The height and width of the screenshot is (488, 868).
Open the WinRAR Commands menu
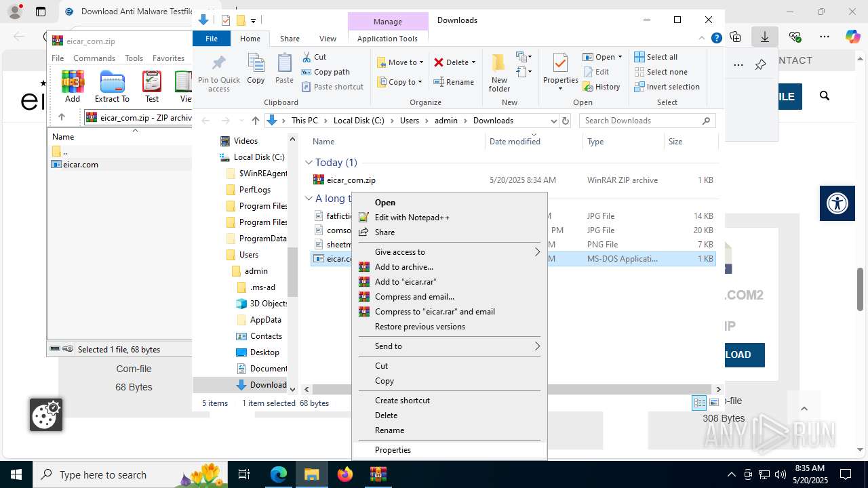click(94, 58)
